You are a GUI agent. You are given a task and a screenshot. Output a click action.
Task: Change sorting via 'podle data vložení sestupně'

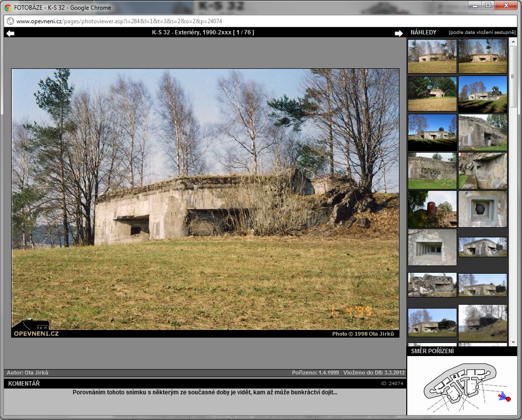tap(482, 32)
